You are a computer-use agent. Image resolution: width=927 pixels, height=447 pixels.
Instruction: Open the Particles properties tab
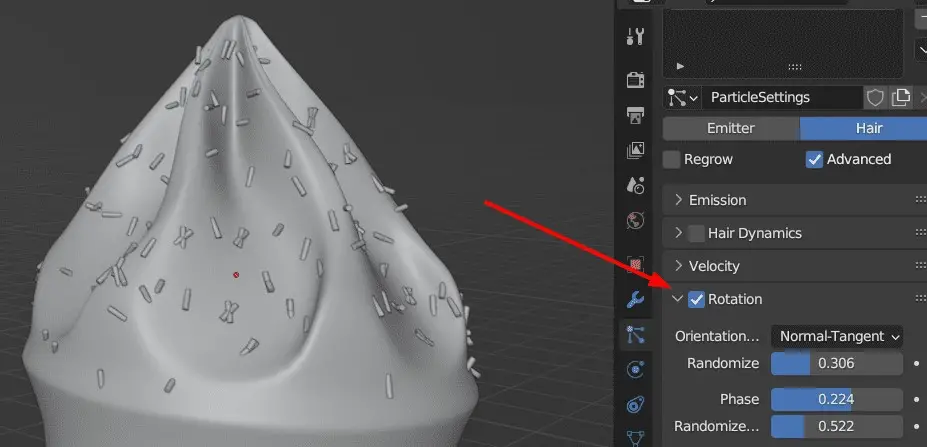(636, 335)
